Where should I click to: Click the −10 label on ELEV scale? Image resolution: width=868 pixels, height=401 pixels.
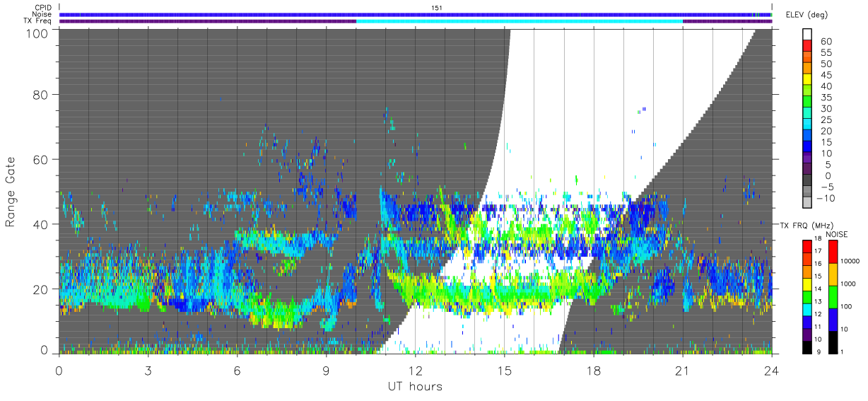(826, 198)
